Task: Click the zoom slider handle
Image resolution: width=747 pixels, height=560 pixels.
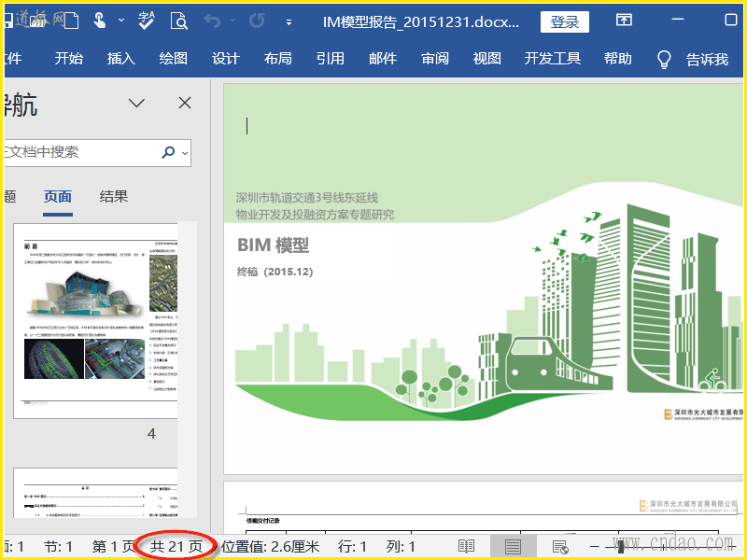Action: click(620, 546)
